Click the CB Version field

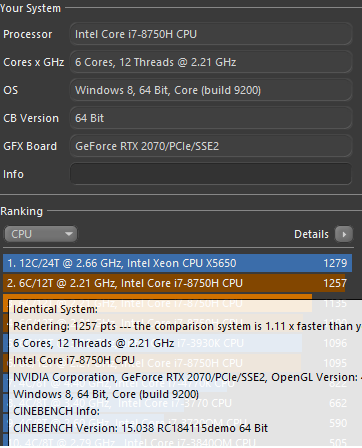(x=211, y=118)
